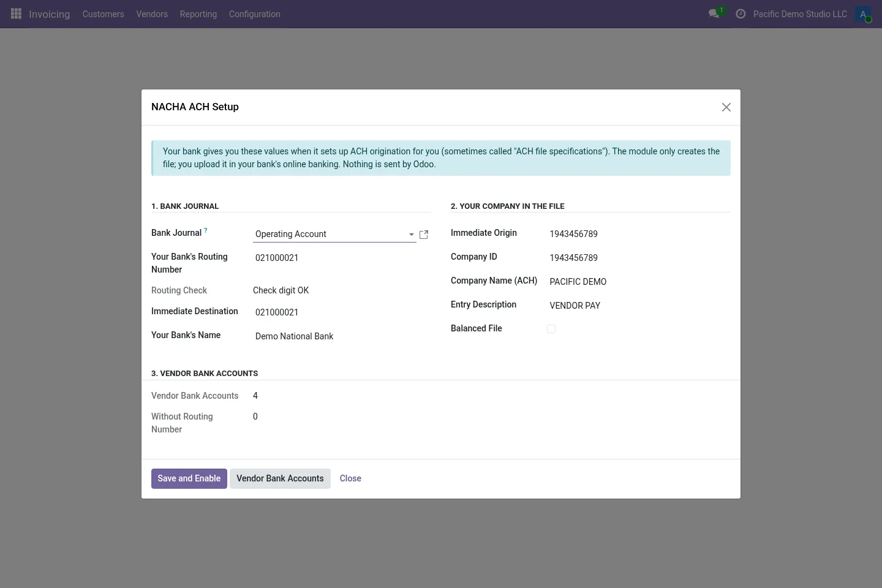Screen dimensions: 882x588
Task: Edit the Company ID field
Action: [x=638, y=258]
